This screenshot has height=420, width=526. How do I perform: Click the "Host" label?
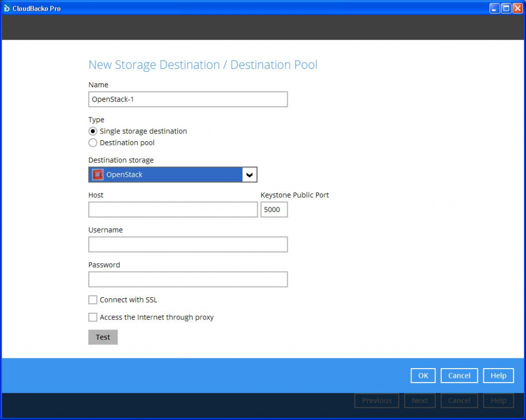(96, 195)
